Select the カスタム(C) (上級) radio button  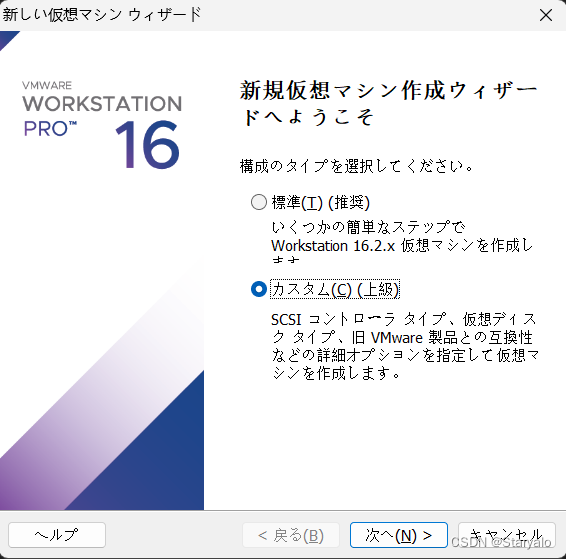point(259,289)
